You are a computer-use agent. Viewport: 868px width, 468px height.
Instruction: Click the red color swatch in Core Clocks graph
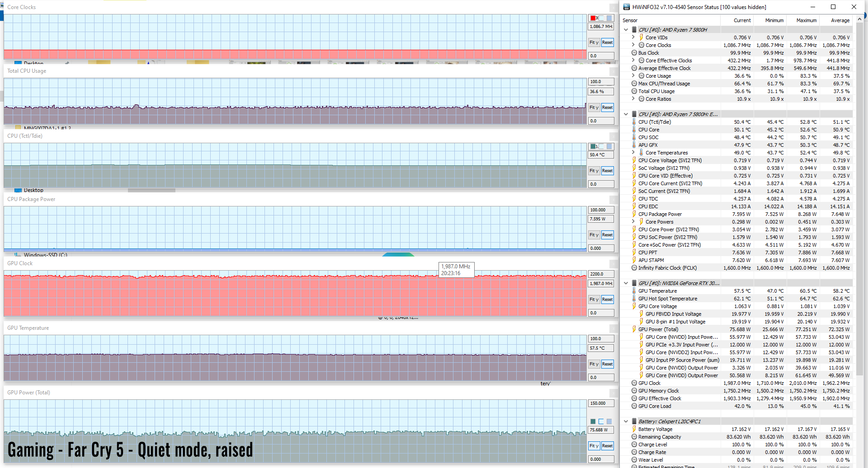pos(593,18)
